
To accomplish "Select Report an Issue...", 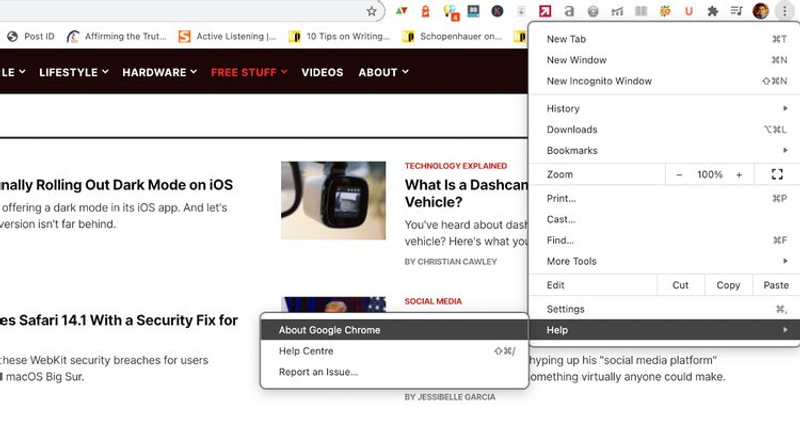I will click(394, 371).
